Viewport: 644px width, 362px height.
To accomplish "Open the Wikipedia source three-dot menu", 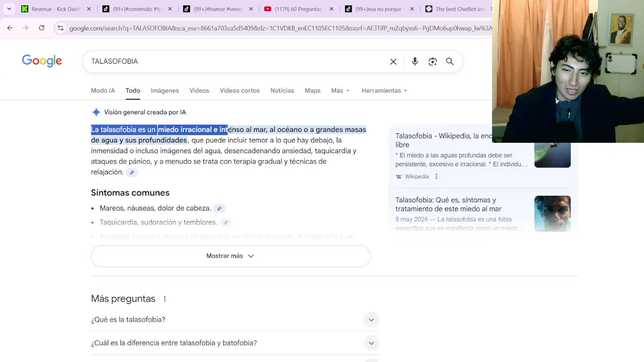I will pos(436,176).
